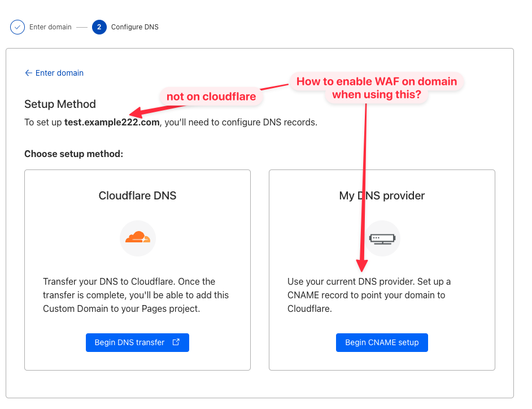Click the Cloudflare DNS card heading

pos(137,196)
